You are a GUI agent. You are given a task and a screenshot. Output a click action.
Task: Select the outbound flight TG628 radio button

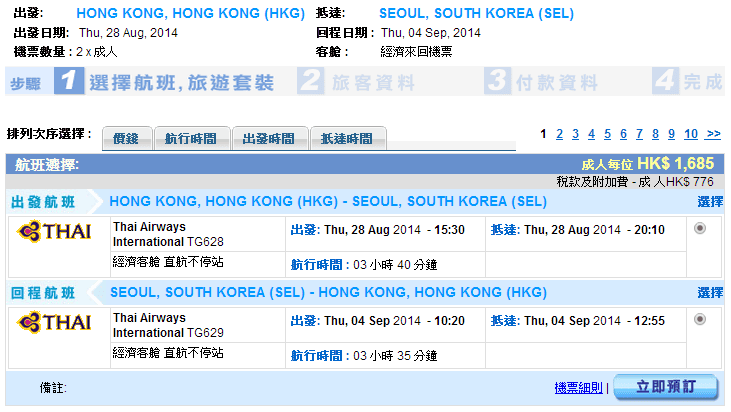coord(699,228)
